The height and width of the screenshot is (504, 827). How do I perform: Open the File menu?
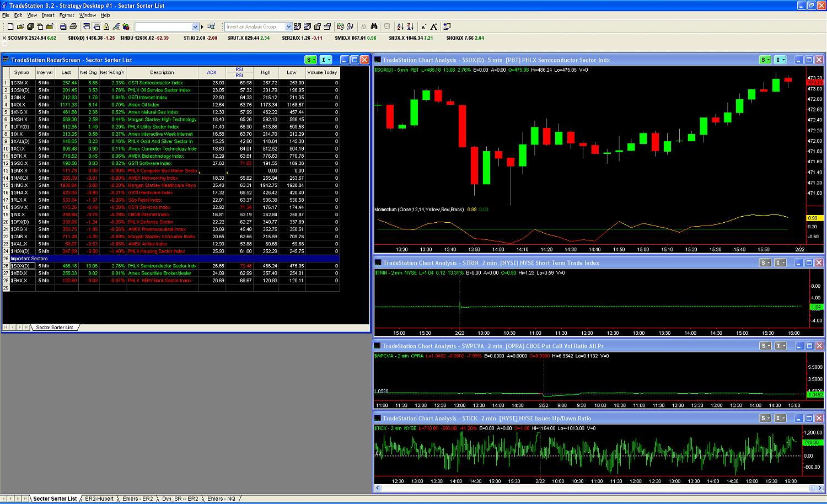pos(6,15)
